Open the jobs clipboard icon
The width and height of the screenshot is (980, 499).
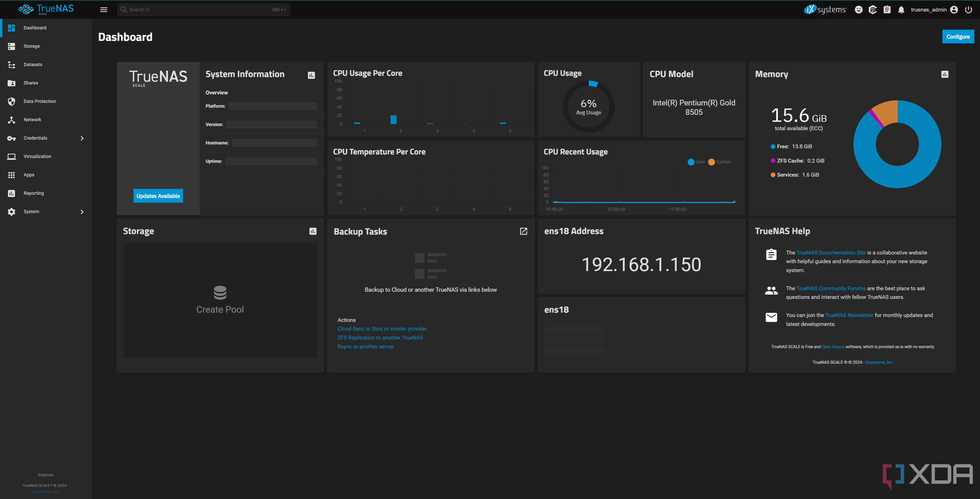tap(887, 10)
